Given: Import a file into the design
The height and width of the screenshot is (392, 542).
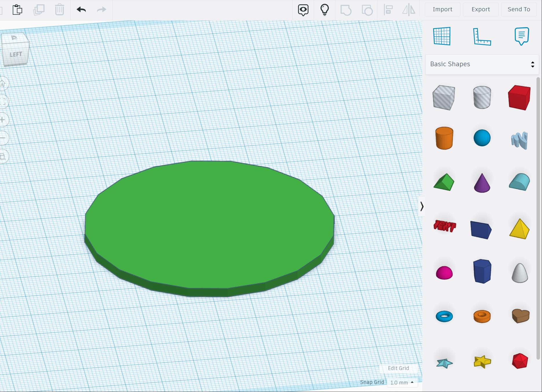Looking at the screenshot, I should (x=442, y=9).
